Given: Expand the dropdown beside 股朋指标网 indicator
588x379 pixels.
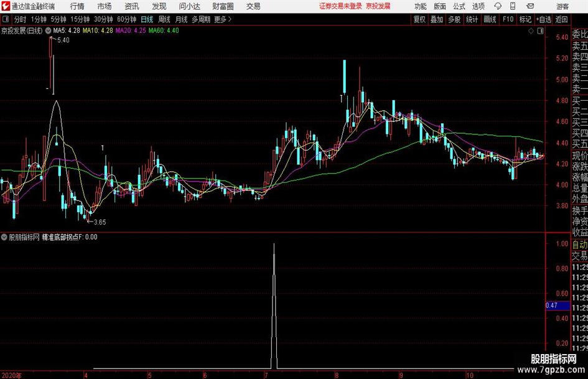Looking at the screenshot, I should [4, 237].
